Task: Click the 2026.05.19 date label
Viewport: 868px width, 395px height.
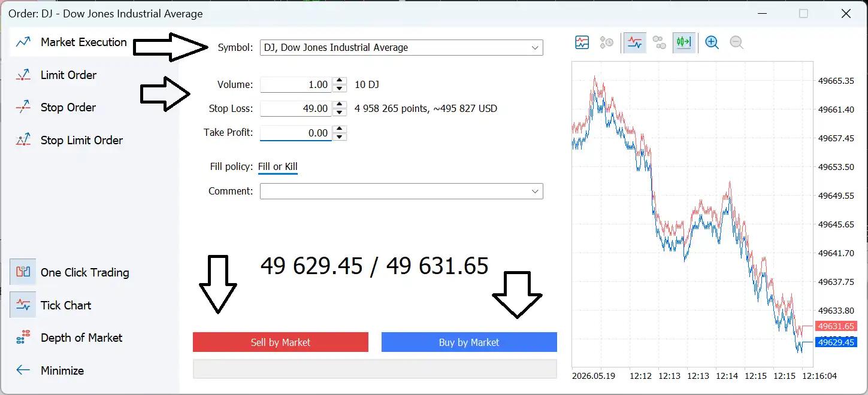Action: [x=594, y=376]
